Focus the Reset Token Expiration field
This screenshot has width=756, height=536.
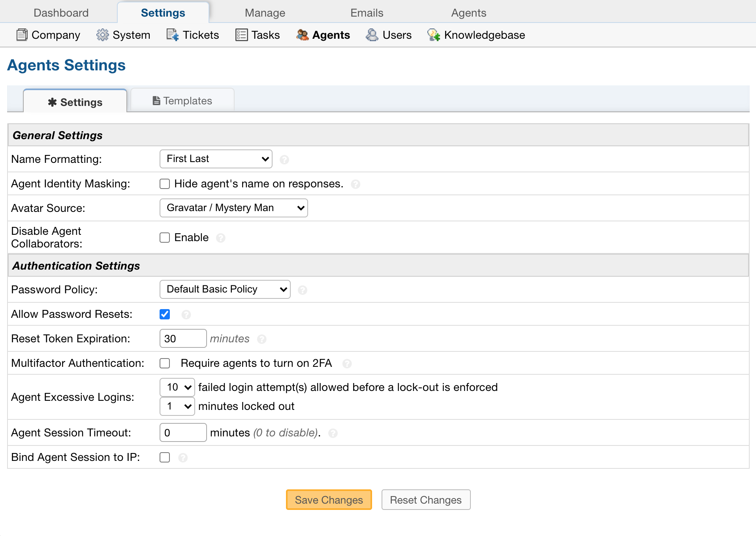click(x=183, y=338)
